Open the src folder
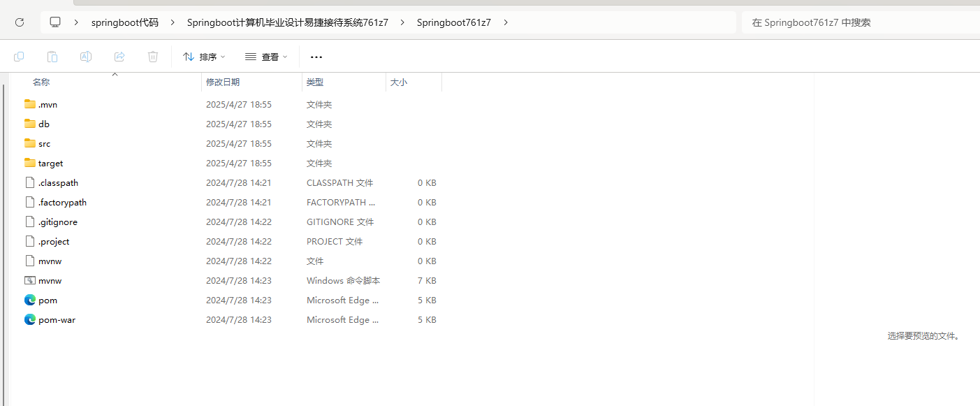The height and width of the screenshot is (406, 980). [x=45, y=143]
